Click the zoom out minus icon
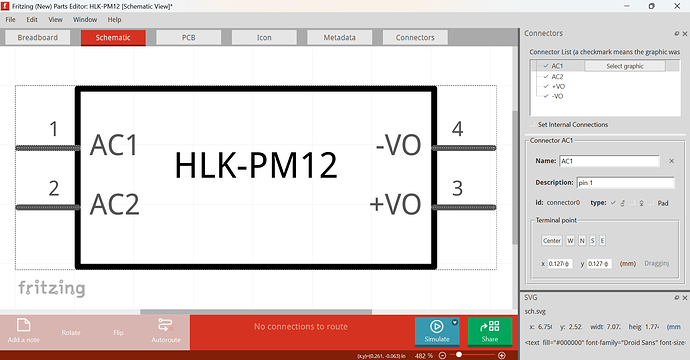The height and width of the screenshot is (360, 690). [443, 355]
